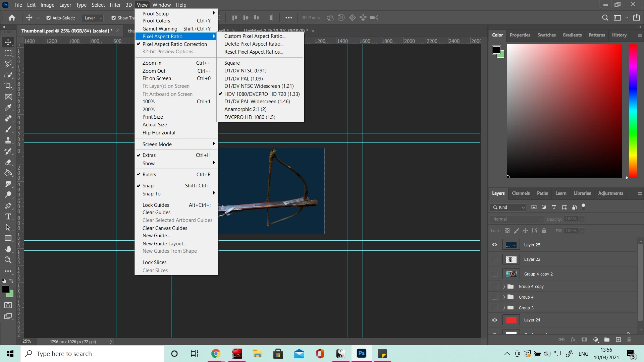The width and height of the screenshot is (644, 362).
Task: Click Custom Pixel Aspect Ratio...
Action: 255,36
